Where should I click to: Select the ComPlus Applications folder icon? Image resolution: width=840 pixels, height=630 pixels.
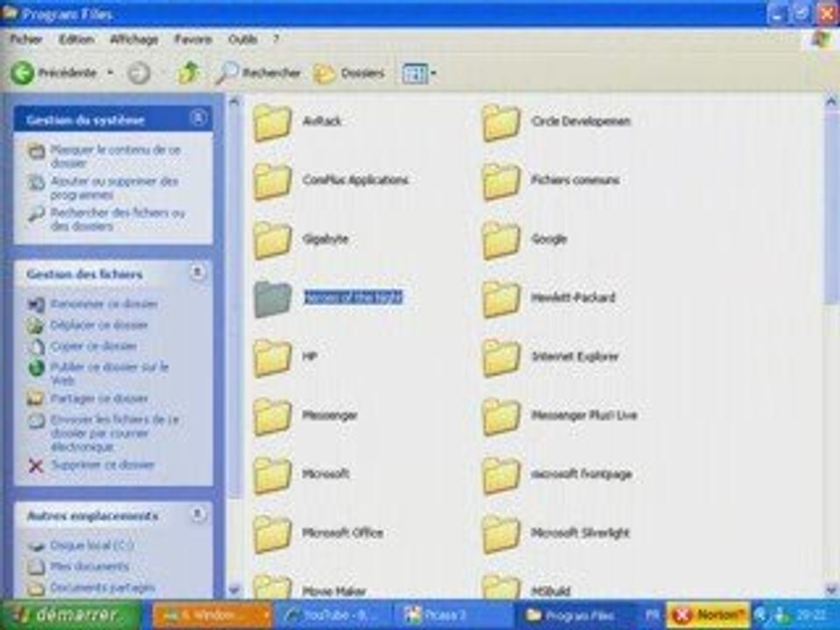point(272,181)
